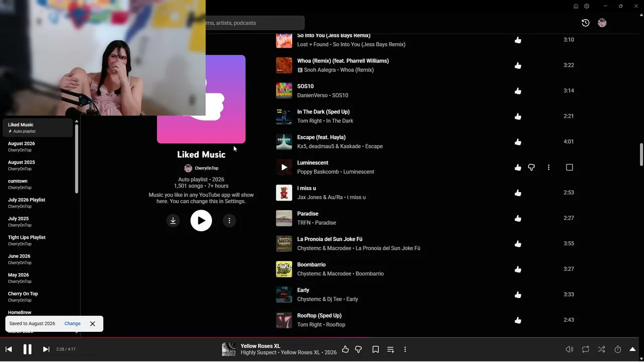Select the Tight Lips Playlist
Viewport: 644px width, 362px height.
[38, 240]
